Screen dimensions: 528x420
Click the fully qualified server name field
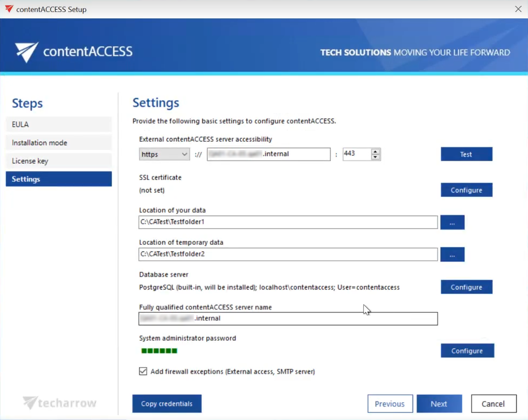click(x=288, y=319)
